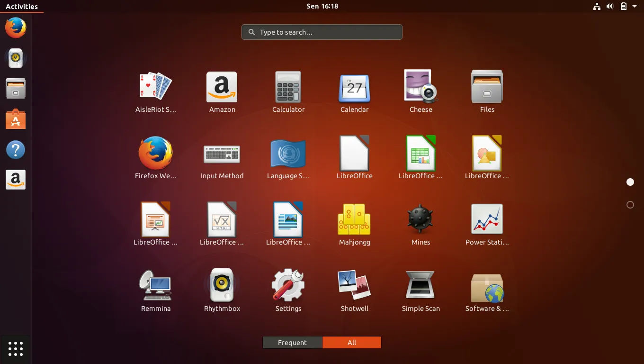The width and height of the screenshot is (644, 364).
Task: Focus the Type to search field
Action: coord(322,32)
